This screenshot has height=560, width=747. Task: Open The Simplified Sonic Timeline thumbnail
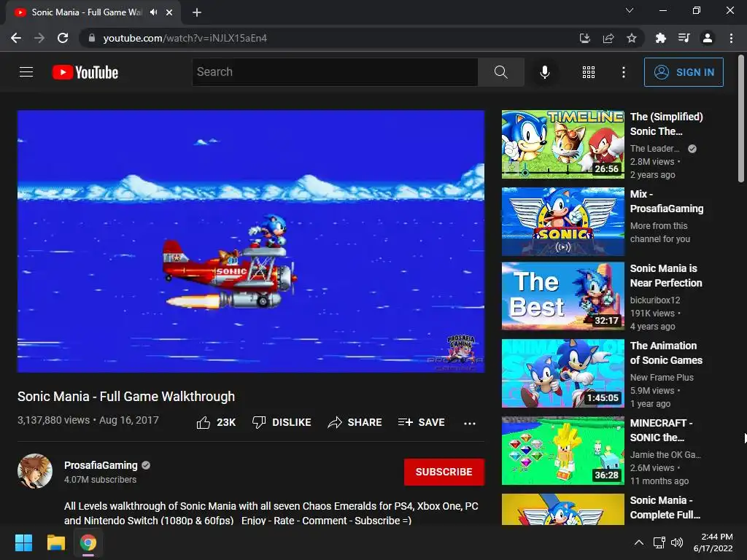562,144
